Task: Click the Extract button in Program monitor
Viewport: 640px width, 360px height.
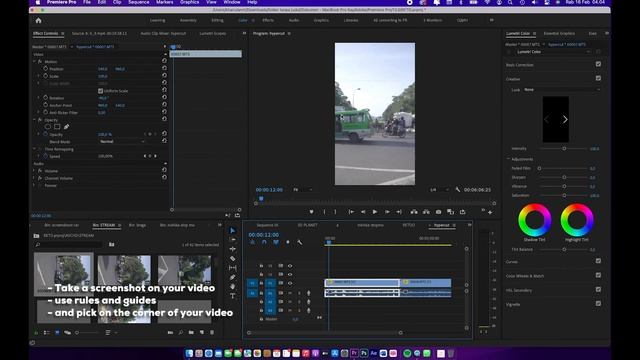Action: (426, 212)
